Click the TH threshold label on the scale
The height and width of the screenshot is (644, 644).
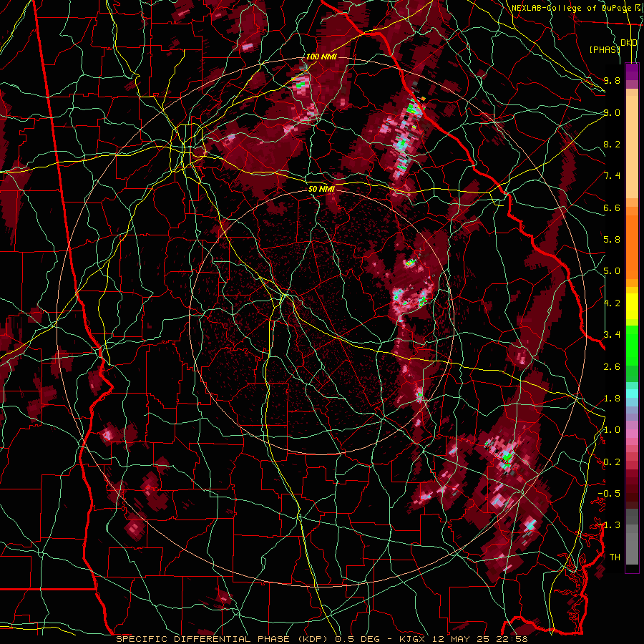(x=615, y=557)
